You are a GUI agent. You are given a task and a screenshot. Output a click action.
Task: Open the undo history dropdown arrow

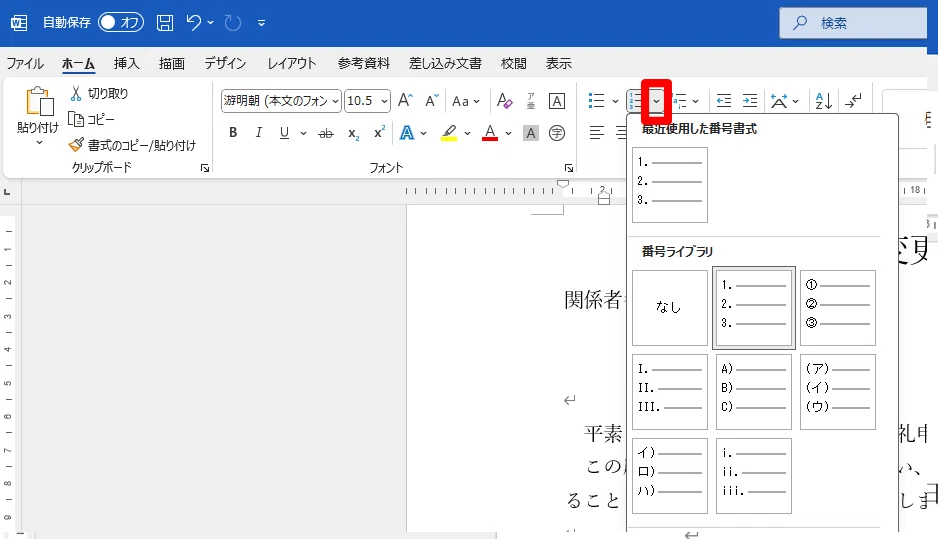[211, 23]
